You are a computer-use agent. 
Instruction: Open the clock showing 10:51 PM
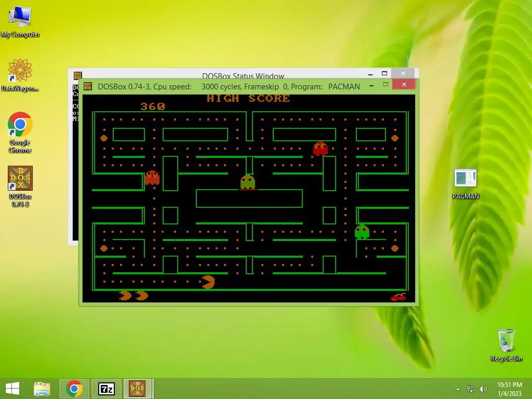point(509,389)
